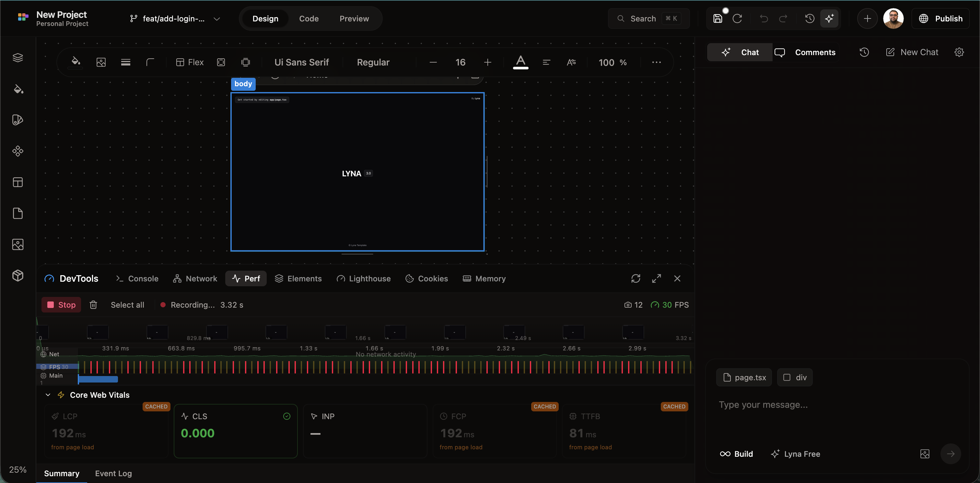The width and height of the screenshot is (980, 483).
Task: Start a New Chat
Action: [x=912, y=52]
